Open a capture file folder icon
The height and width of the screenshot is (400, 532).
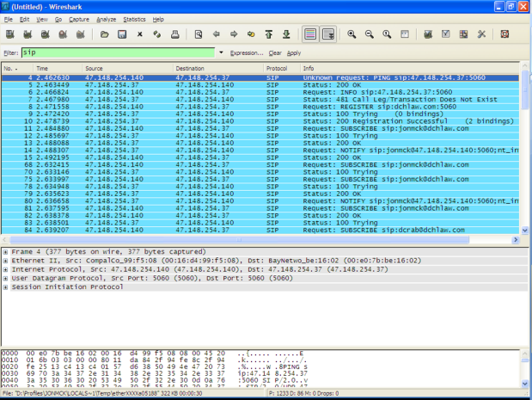point(105,34)
